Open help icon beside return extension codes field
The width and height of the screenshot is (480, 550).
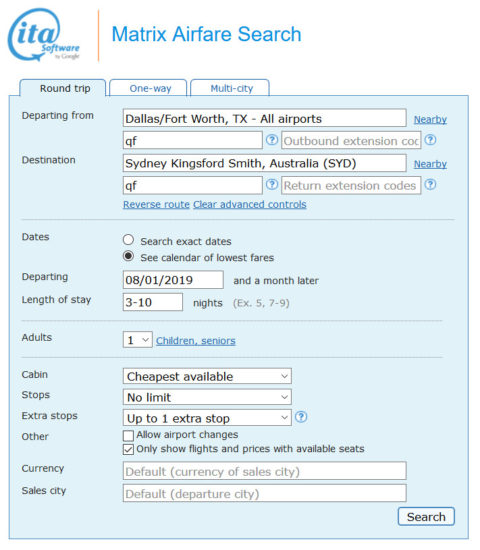(x=431, y=185)
